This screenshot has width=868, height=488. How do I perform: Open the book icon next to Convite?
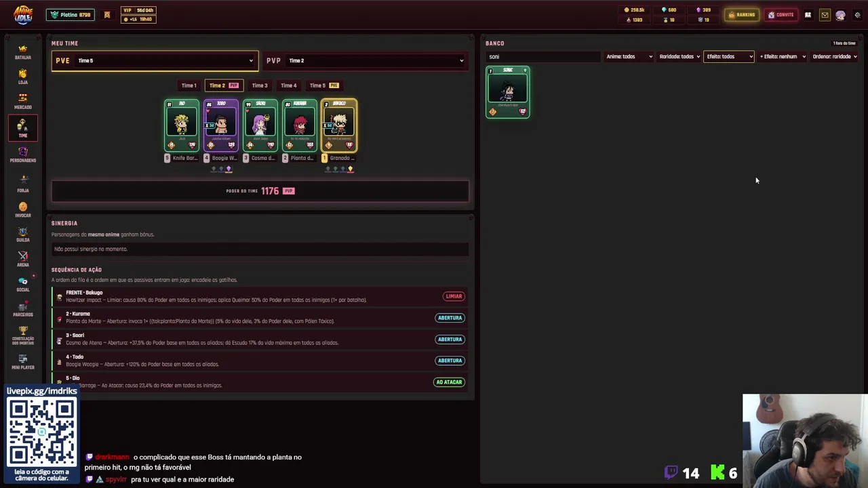tap(808, 15)
